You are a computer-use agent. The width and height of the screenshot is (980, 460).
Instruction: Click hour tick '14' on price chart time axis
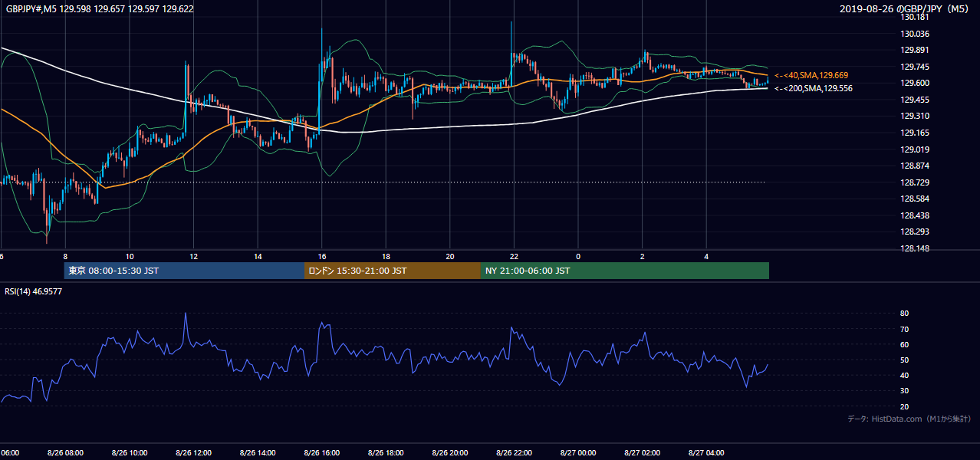258,257
